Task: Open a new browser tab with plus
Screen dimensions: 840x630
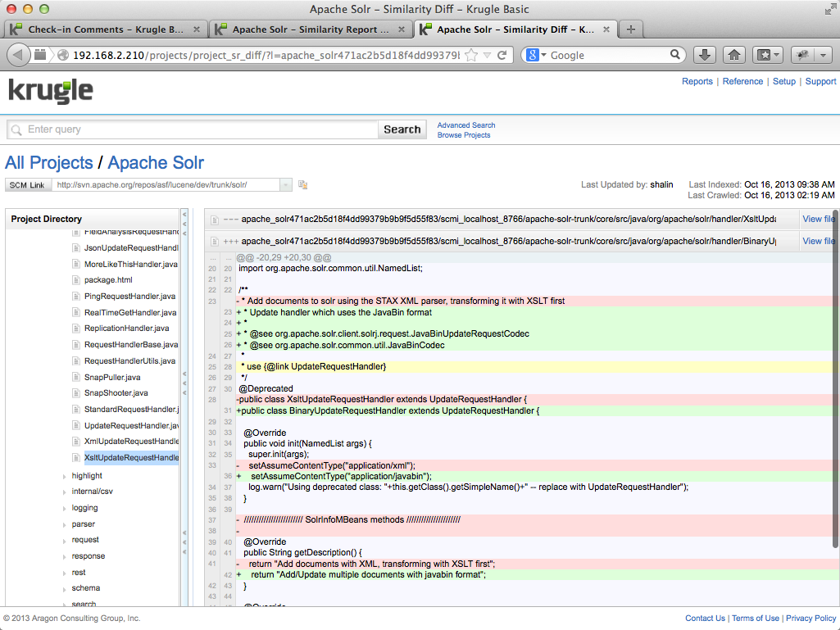Action: pyautogui.click(x=630, y=29)
